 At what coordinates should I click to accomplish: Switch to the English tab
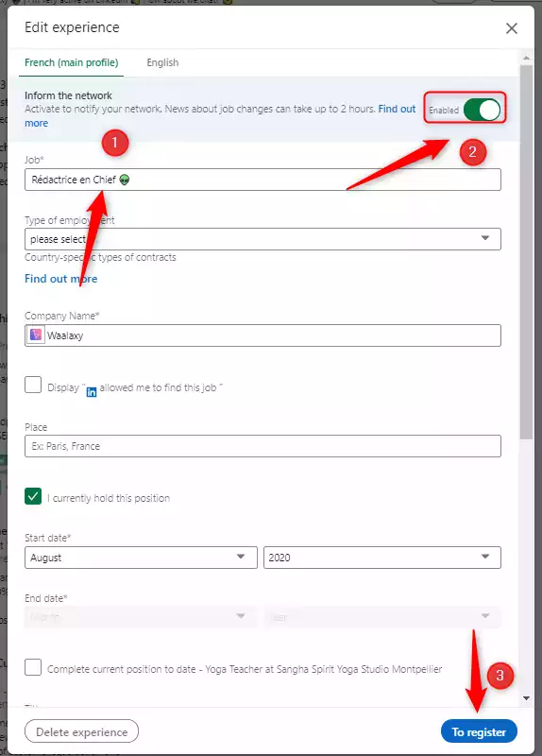click(162, 62)
